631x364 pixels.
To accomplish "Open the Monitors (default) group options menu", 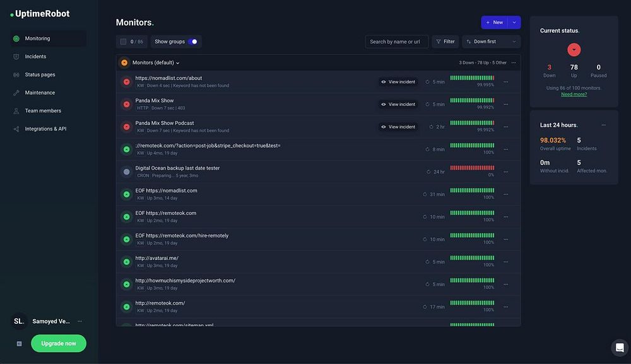I will [x=514, y=62].
